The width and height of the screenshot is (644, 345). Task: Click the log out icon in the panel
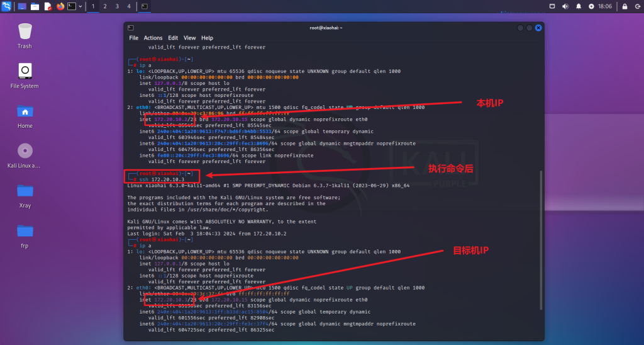tap(638, 6)
